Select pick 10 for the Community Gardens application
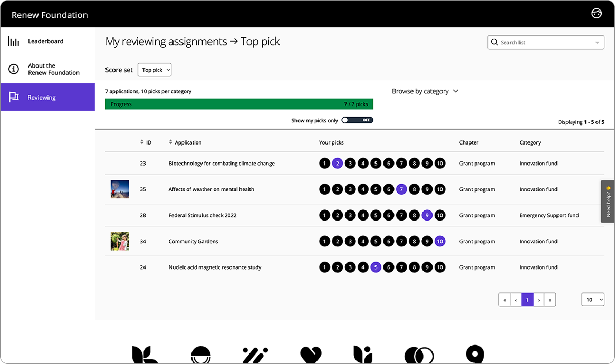615x364 pixels. (440, 241)
